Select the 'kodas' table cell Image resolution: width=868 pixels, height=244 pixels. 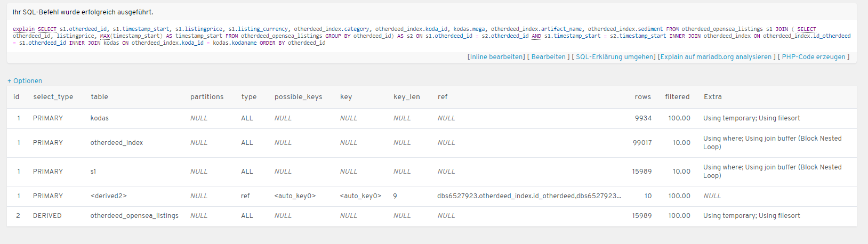click(100, 118)
